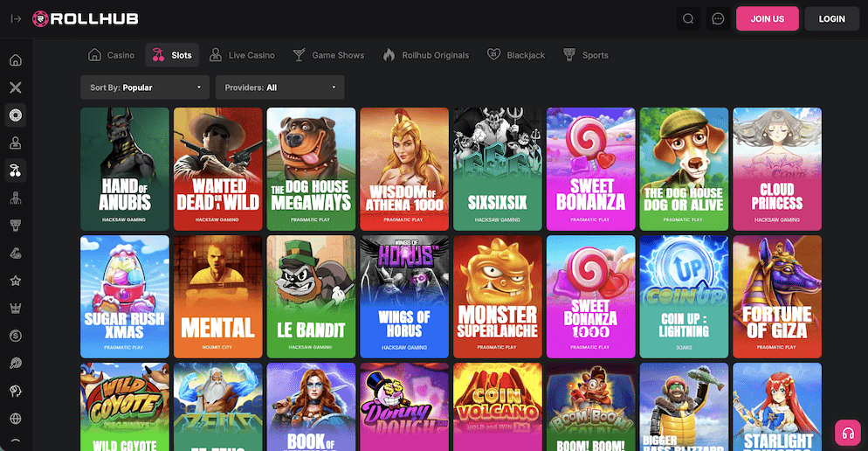Click the LOGIN button
The width and height of the screenshot is (868, 451).
832,19
